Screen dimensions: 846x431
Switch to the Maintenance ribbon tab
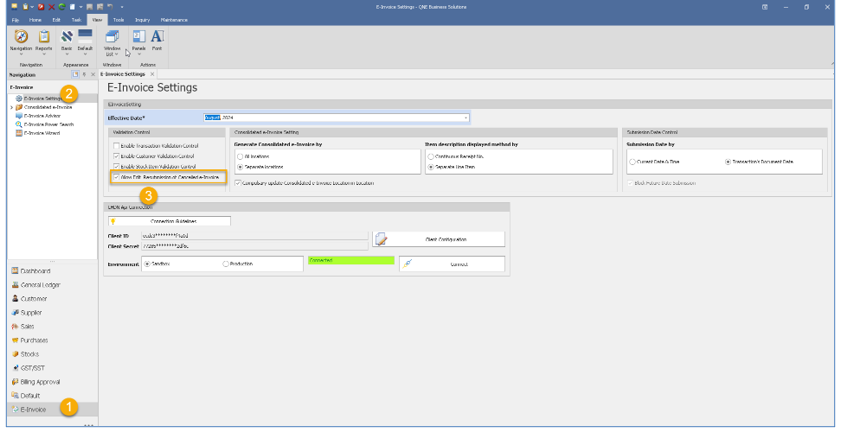[174, 20]
